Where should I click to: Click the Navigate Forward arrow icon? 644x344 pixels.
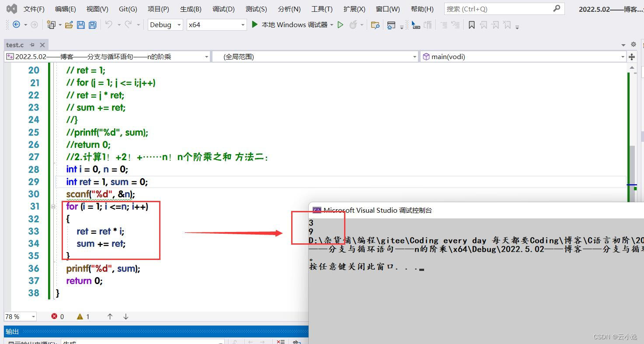click(x=34, y=25)
